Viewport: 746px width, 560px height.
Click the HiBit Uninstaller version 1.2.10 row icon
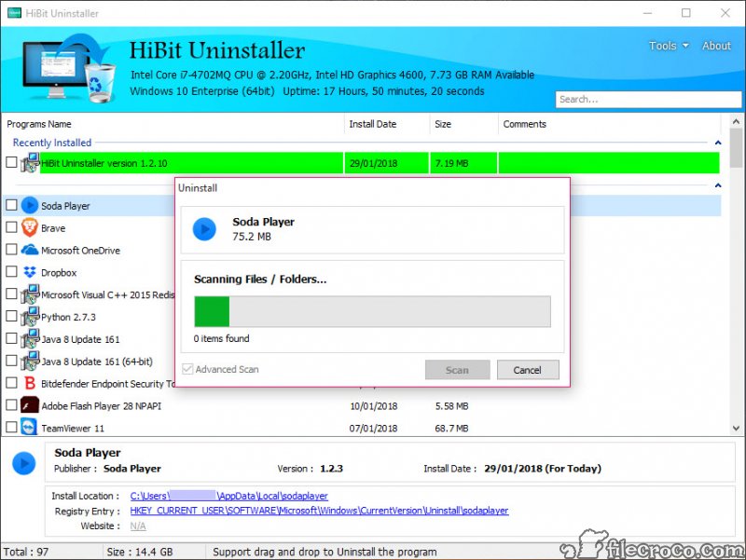click(30, 162)
